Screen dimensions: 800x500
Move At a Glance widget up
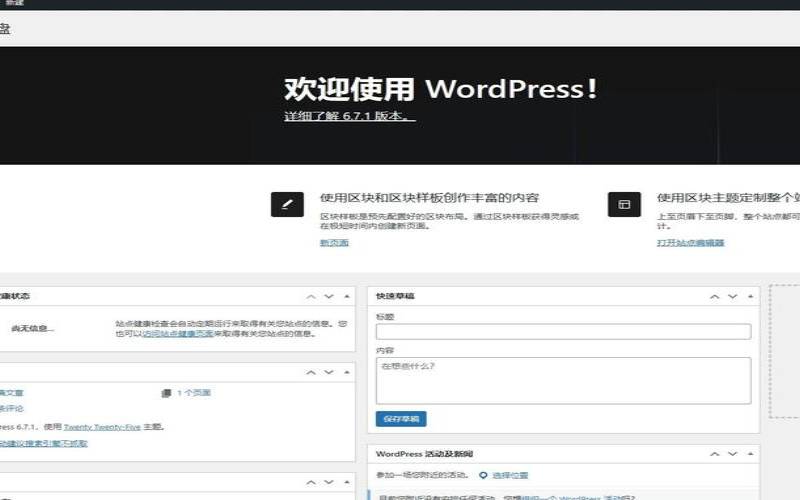click(x=311, y=372)
